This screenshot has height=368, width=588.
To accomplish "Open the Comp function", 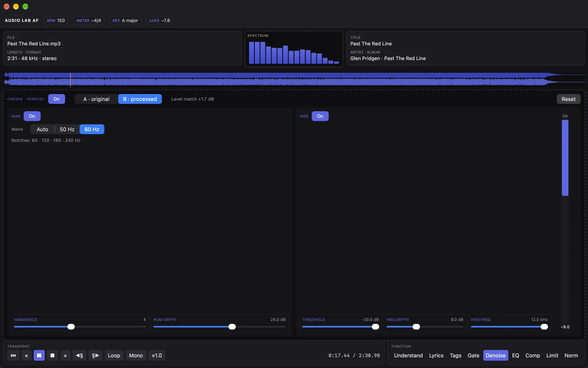I will coord(532,355).
